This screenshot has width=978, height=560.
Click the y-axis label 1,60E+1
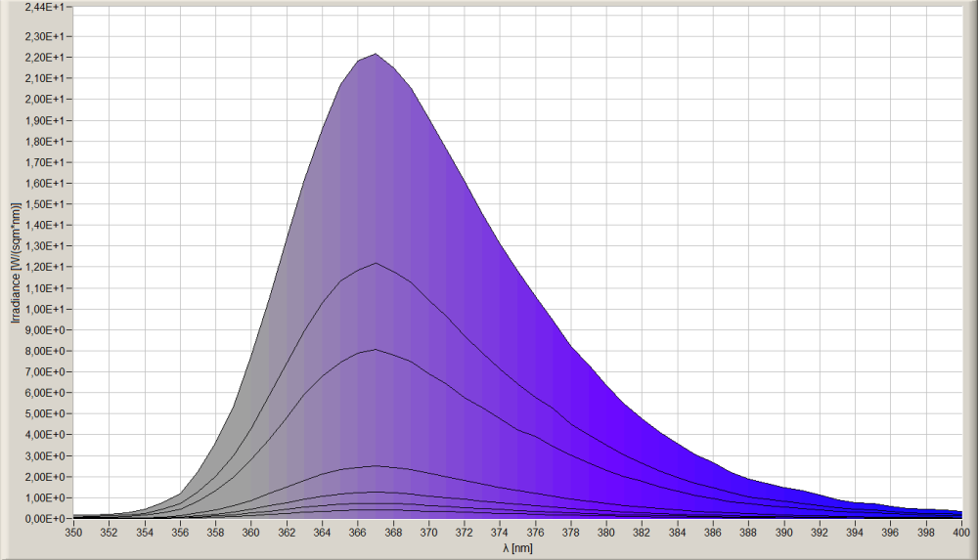click(43, 184)
